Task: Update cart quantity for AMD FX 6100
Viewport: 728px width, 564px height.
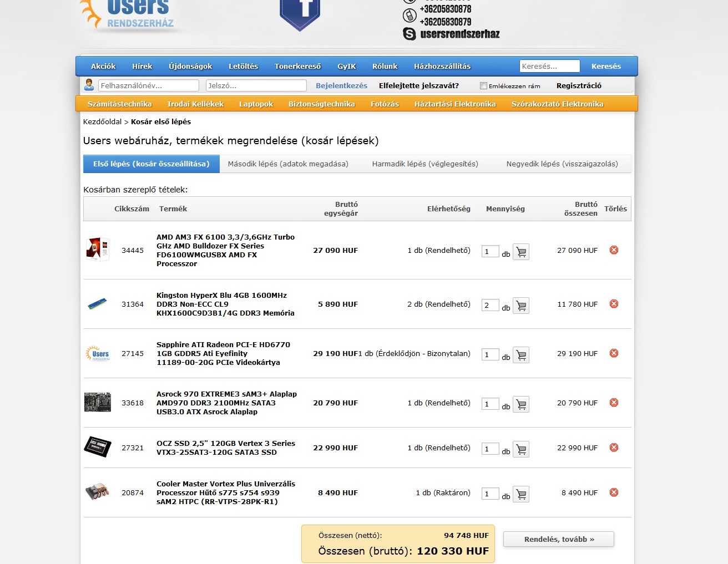Action: pyautogui.click(x=521, y=252)
